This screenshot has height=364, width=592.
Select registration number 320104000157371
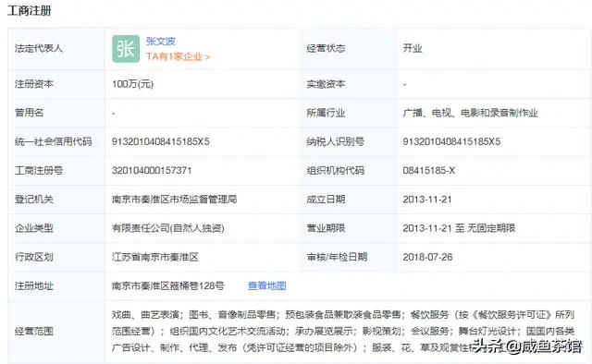152,171
